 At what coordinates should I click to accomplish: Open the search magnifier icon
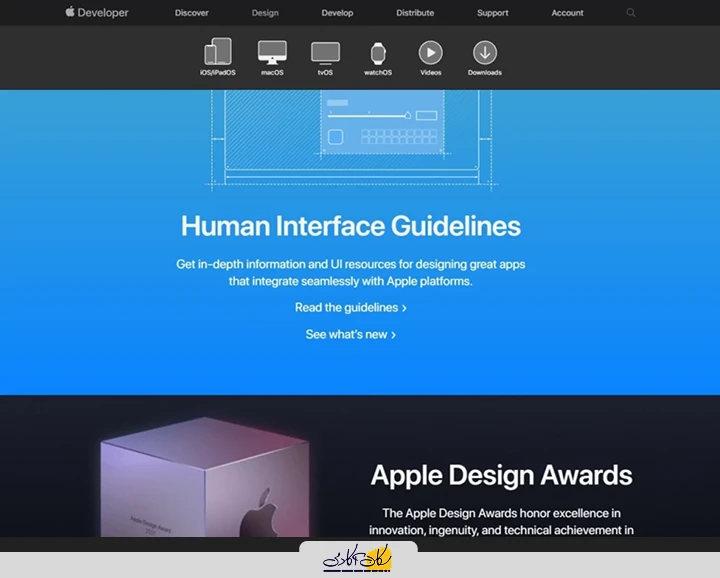631,13
